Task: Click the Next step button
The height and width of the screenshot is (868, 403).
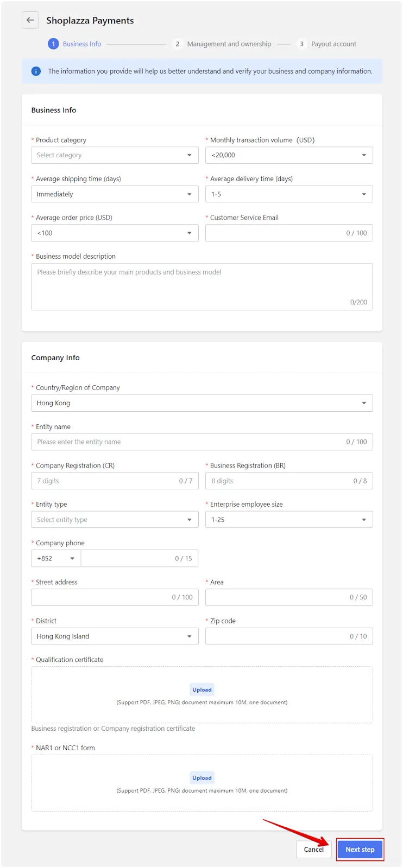Action: click(x=360, y=850)
